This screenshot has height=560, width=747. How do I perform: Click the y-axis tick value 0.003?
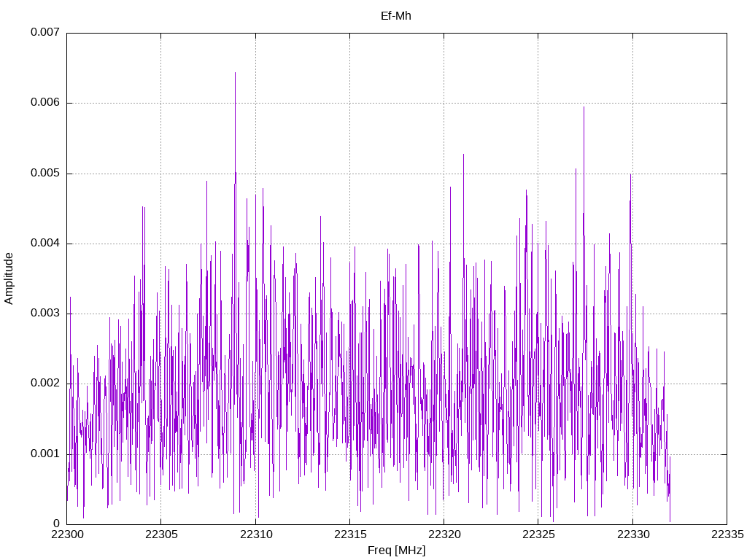45,313
